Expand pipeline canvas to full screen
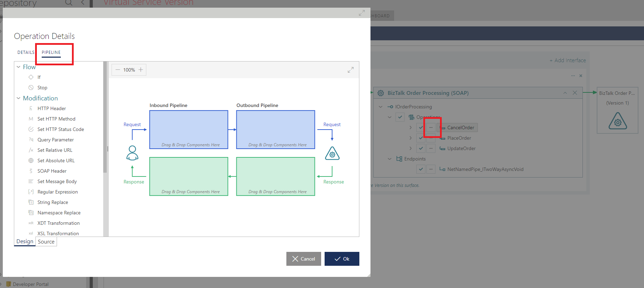The width and height of the screenshot is (644, 288). pos(351,70)
